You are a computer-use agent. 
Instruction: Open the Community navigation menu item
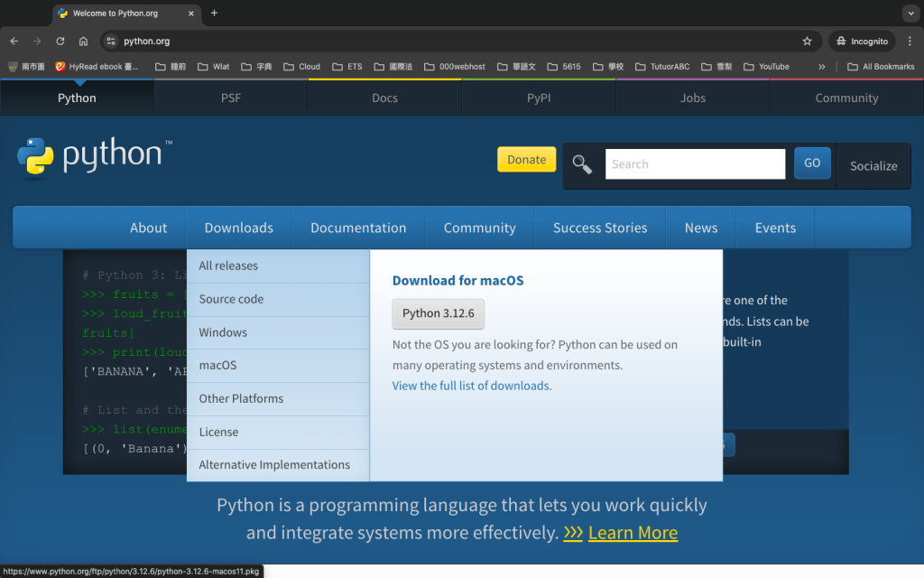click(480, 228)
